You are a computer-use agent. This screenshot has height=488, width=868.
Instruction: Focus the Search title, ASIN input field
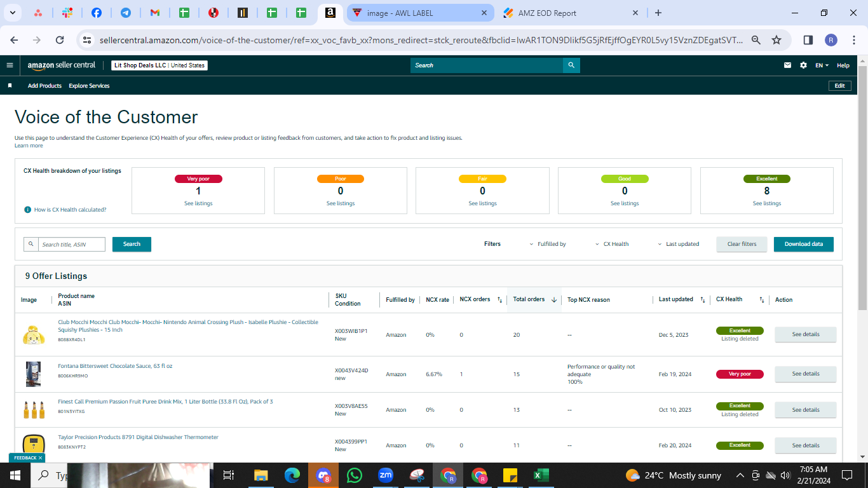coord(72,244)
